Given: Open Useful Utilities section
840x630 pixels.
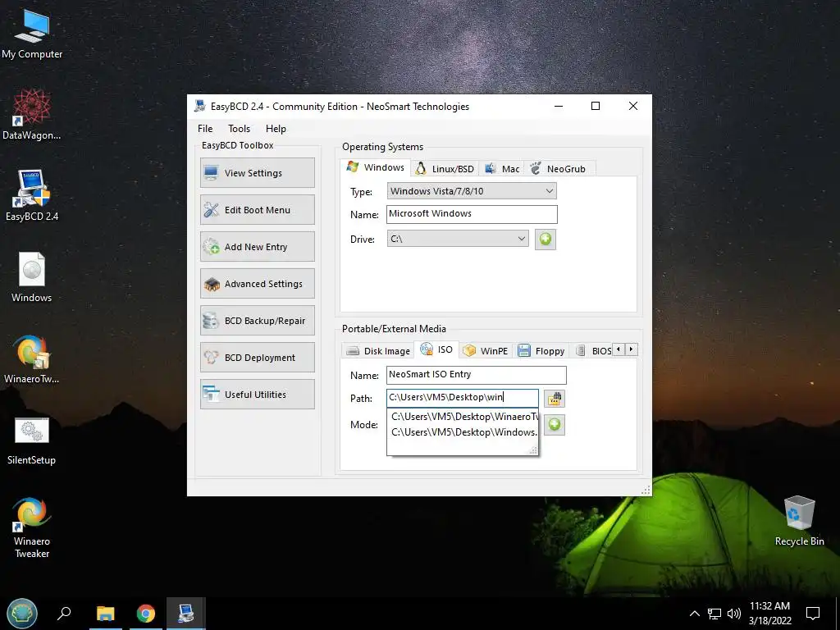Looking at the screenshot, I should point(257,395).
